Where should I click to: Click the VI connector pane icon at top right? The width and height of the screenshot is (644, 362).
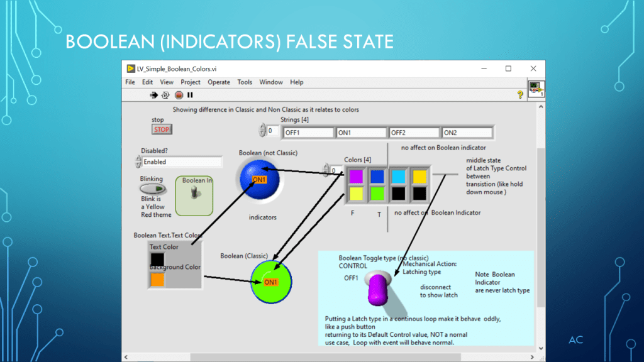[536, 89]
